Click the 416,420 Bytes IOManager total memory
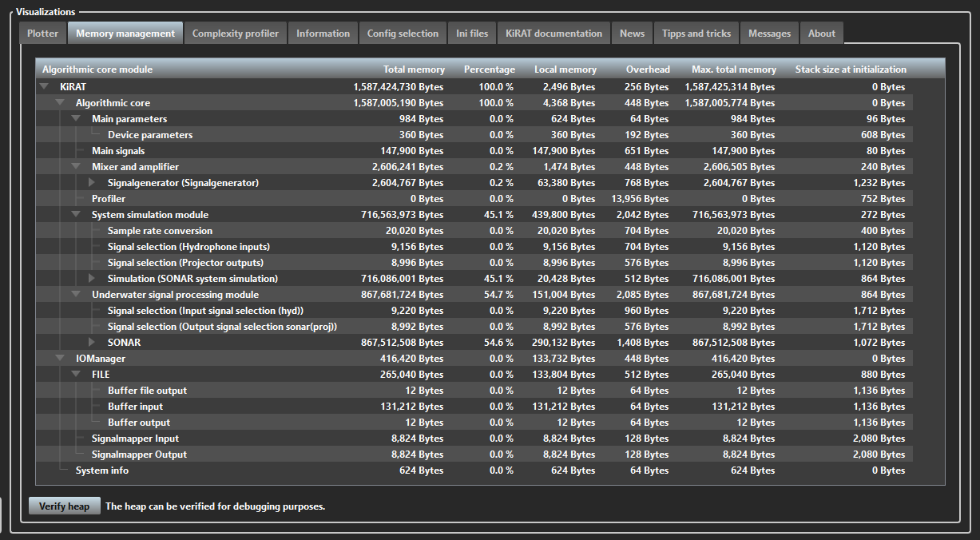The width and height of the screenshot is (980, 540). pyautogui.click(x=414, y=358)
